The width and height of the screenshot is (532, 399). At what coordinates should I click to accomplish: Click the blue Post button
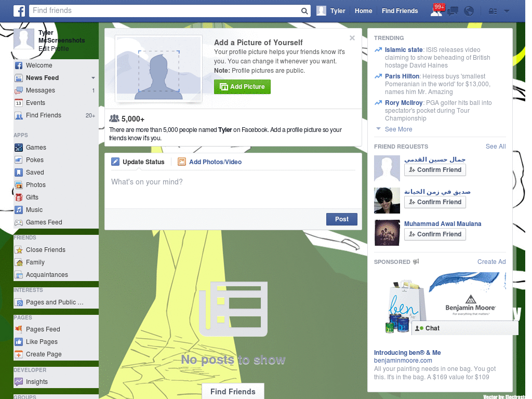(342, 219)
